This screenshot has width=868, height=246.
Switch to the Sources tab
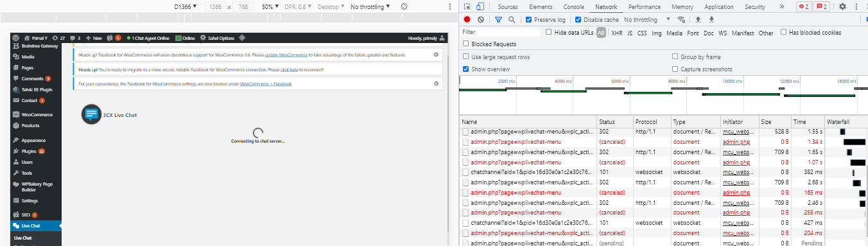click(508, 6)
